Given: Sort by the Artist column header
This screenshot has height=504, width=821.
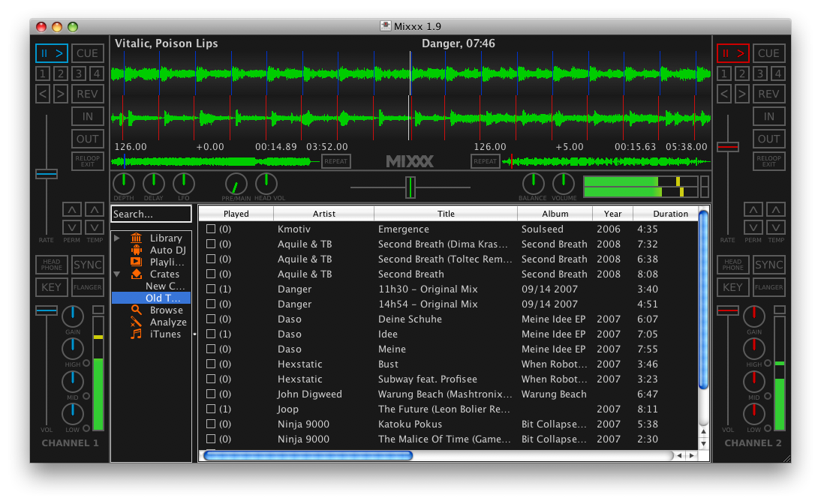Looking at the screenshot, I should [x=323, y=214].
